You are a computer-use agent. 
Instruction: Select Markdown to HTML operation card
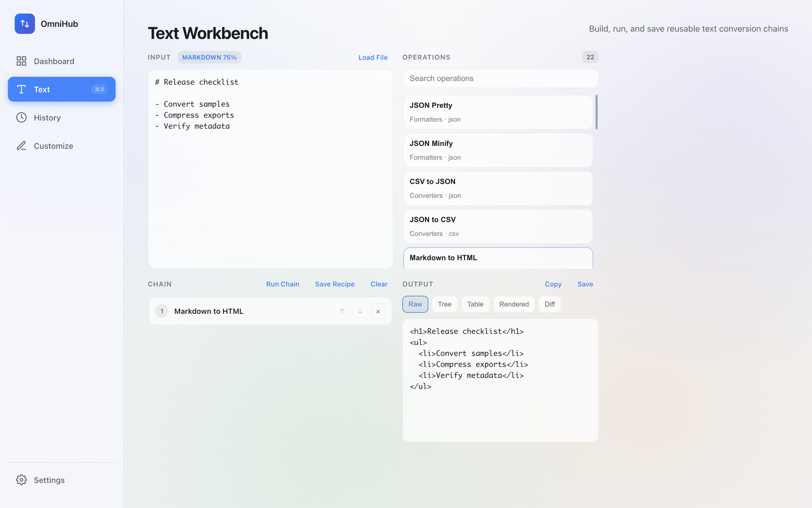[x=498, y=258]
